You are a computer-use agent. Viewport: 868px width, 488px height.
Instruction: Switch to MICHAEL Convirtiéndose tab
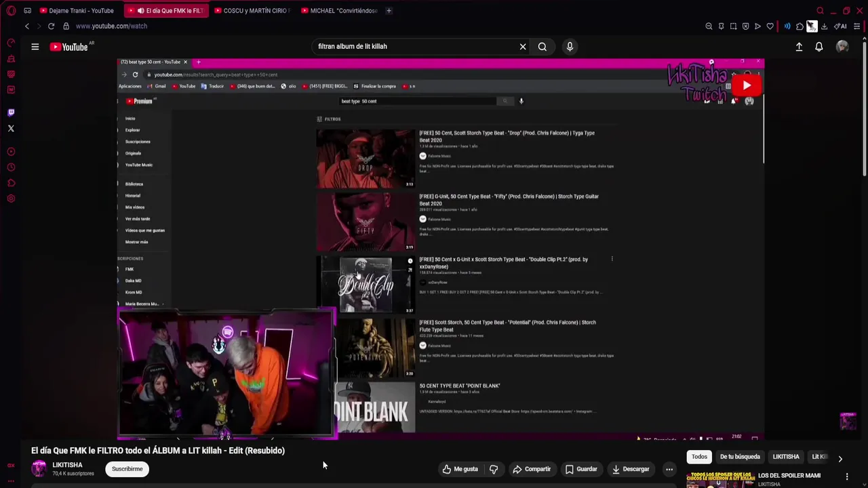[339, 10]
